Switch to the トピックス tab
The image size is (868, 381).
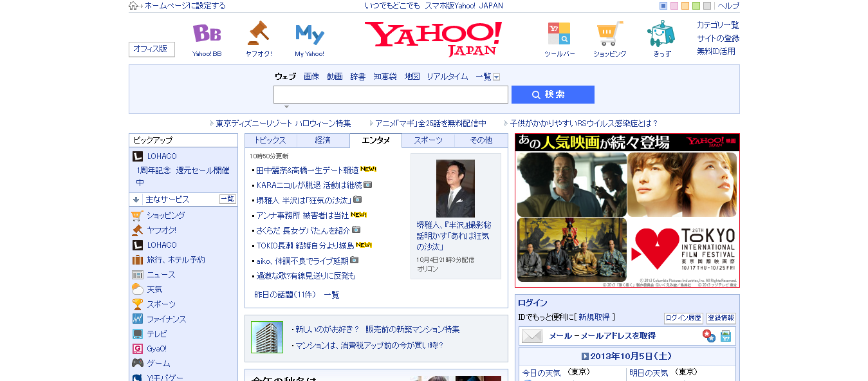(x=271, y=140)
